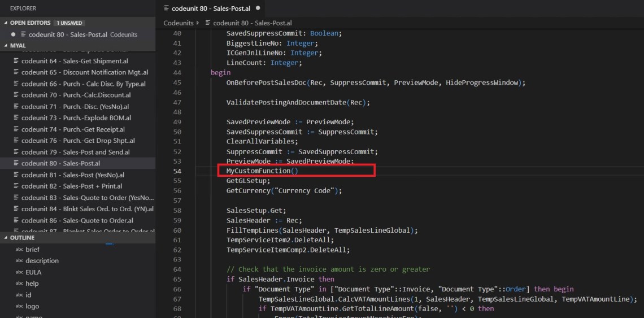
Task: Open codeunit 65 - Discount Notification Mgt..al file
Action: (85, 72)
